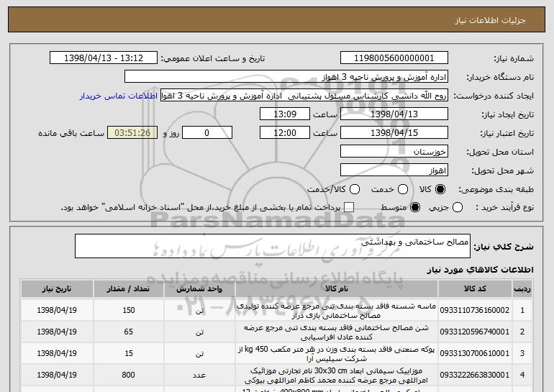Click product code 0933120596740001

click(x=475, y=332)
